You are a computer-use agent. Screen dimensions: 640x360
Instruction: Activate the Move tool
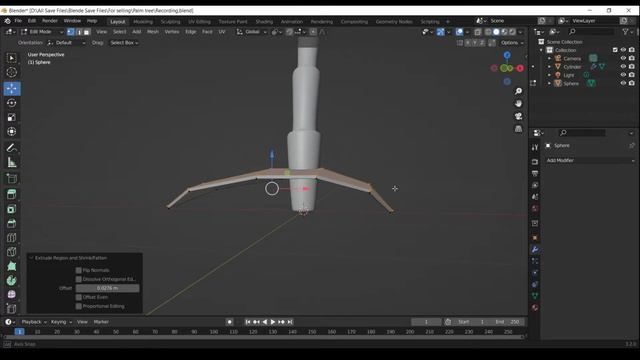[11, 88]
